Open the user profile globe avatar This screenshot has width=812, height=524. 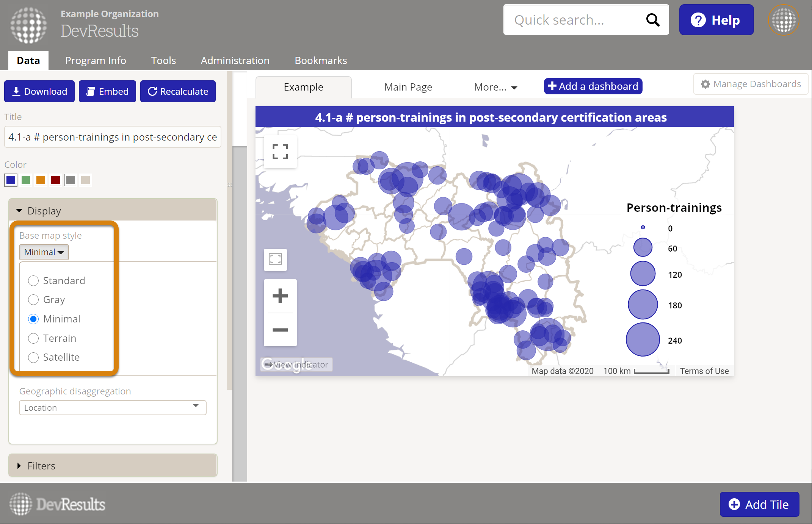(x=783, y=20)
